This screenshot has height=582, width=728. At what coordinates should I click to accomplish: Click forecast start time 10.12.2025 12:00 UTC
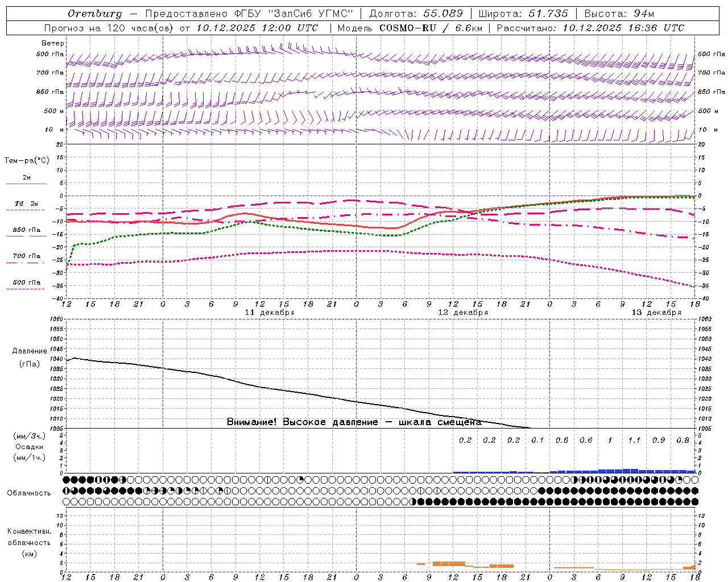257,28
